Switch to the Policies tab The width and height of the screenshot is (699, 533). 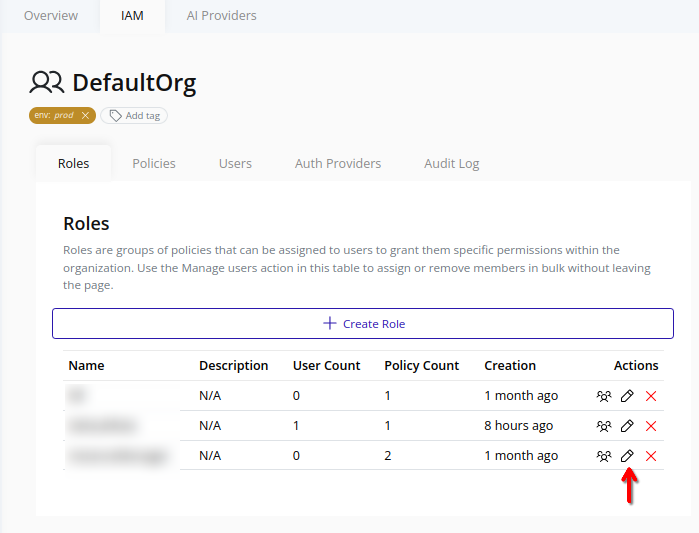coord(154,163)
